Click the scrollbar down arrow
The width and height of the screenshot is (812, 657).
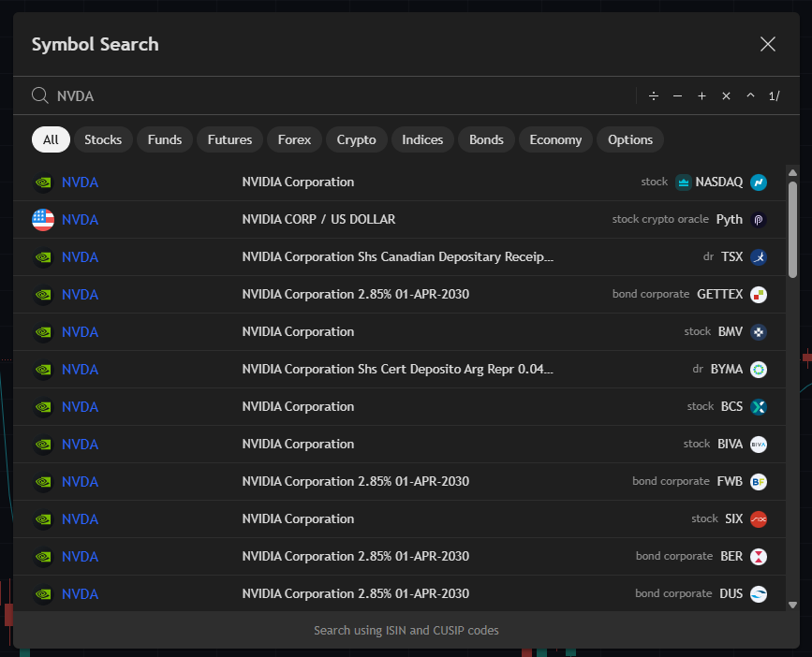click(792, 605)
